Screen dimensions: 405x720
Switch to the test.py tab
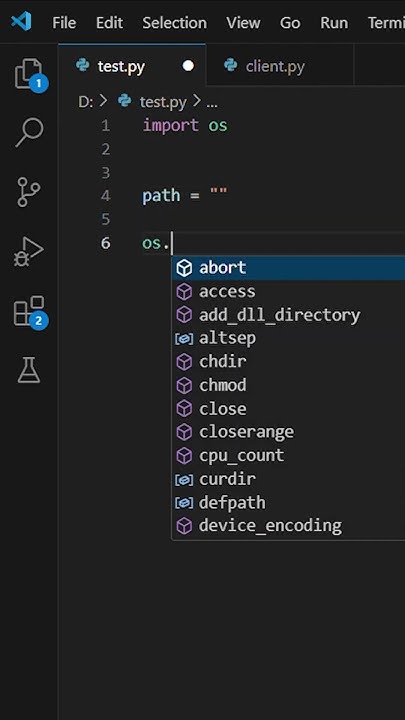132,66
